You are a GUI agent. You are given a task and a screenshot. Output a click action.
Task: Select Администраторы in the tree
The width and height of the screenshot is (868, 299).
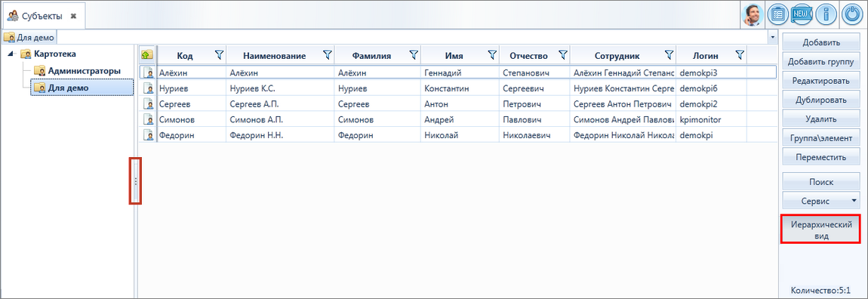pos(84,71)
